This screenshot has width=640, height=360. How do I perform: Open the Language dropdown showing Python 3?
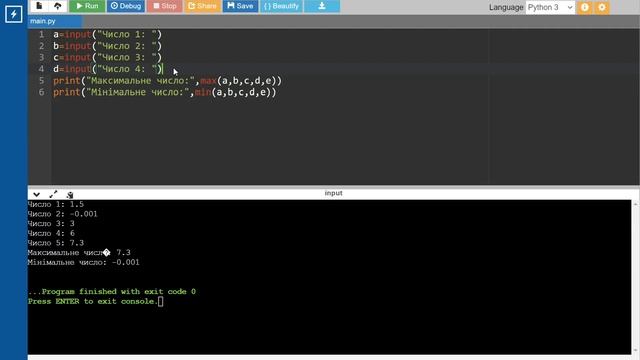[550, 7]
